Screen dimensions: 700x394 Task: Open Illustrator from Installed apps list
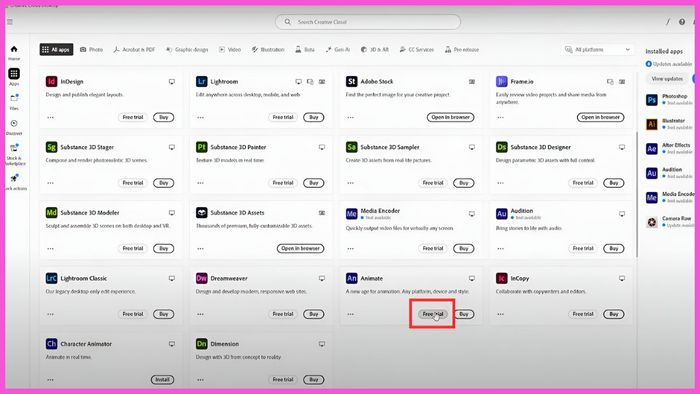(x=670, y=124)
